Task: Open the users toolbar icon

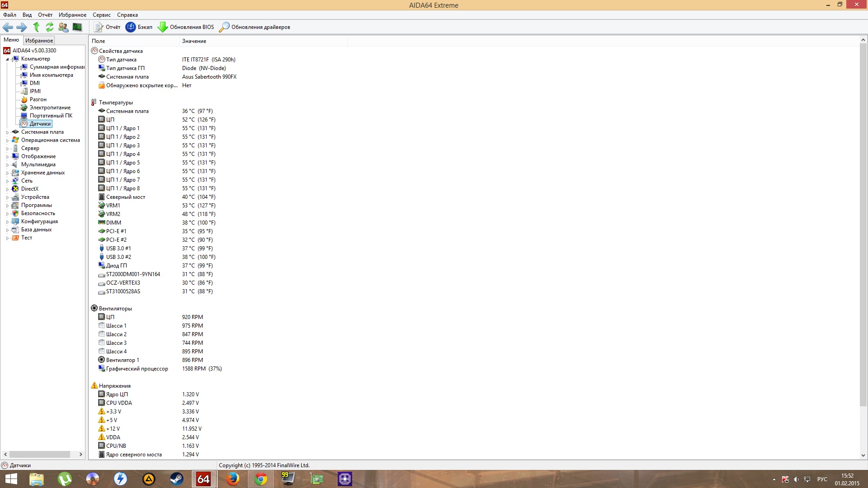Action: pos(63,27)
